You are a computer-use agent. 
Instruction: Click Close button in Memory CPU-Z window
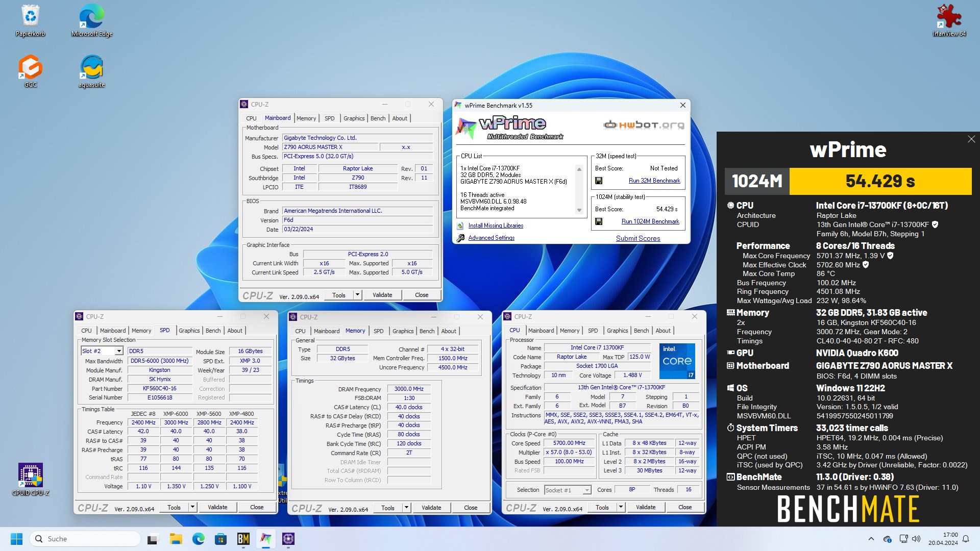pyautogui.click(x=471, y=508)
